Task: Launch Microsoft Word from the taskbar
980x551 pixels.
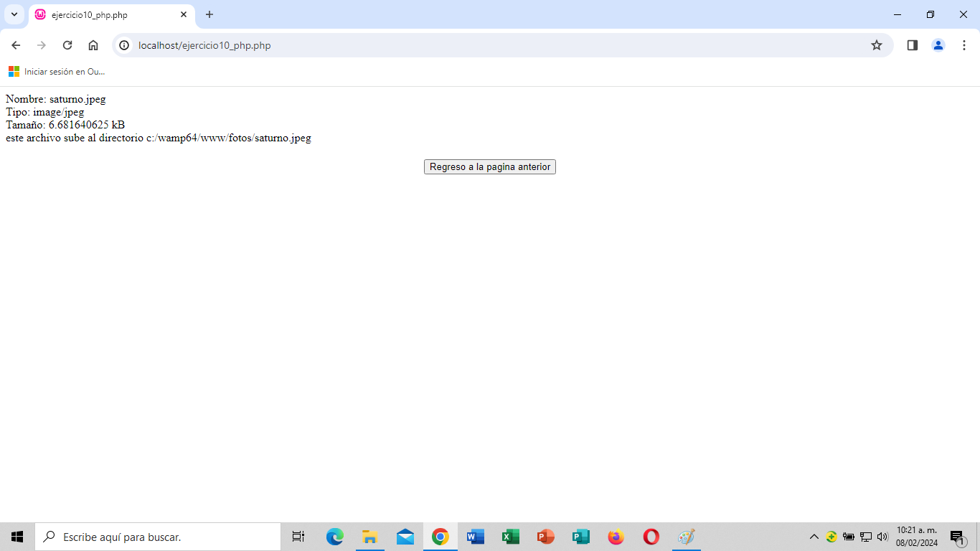Action: tap(475, 537)
